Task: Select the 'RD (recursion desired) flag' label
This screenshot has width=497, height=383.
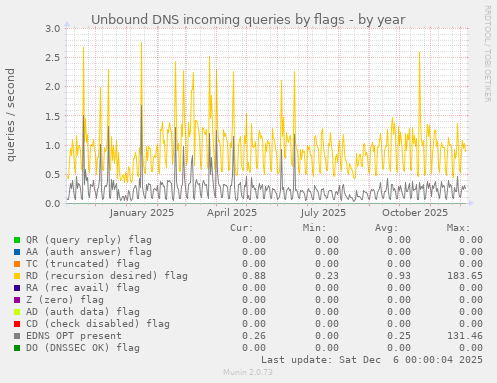Action: tap(107, 276)
